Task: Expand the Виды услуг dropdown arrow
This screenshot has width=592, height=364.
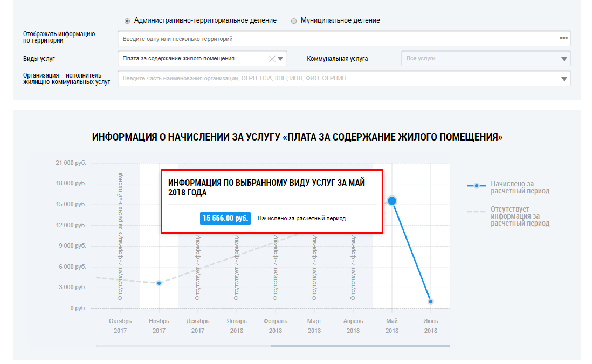Action: pyautogui.click(x=281, y=59)
